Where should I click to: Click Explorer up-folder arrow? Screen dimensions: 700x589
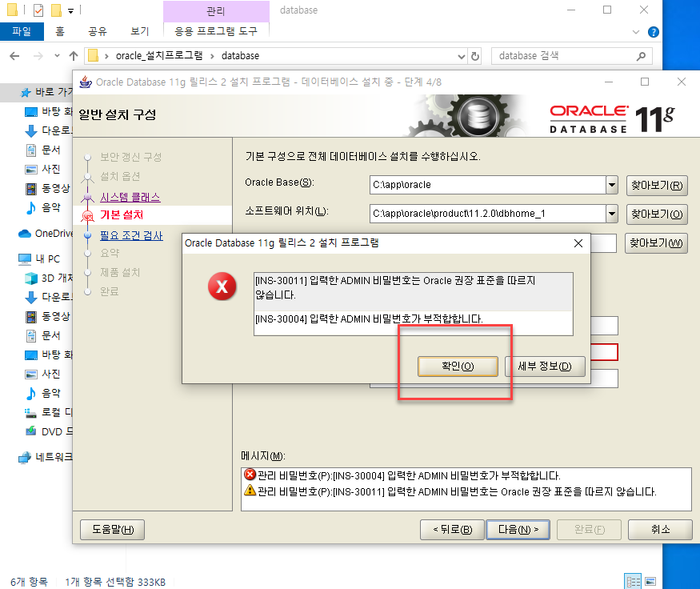(x=74, y=56)
